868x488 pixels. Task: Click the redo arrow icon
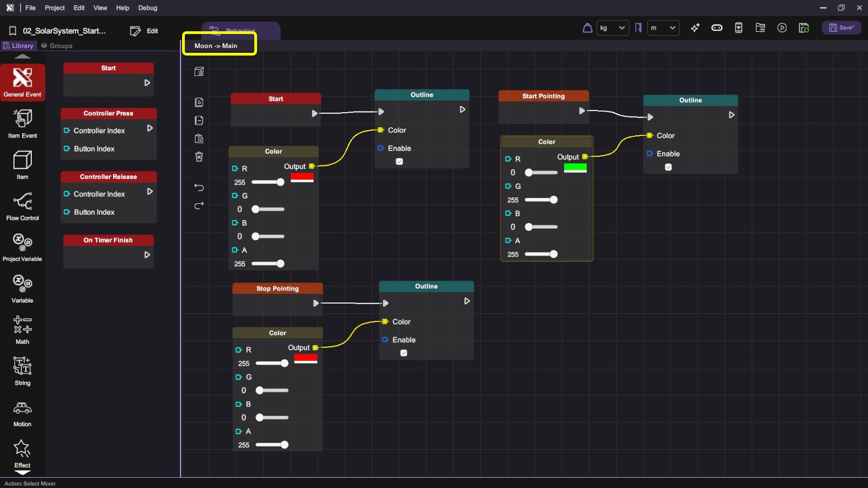(199, 205)
